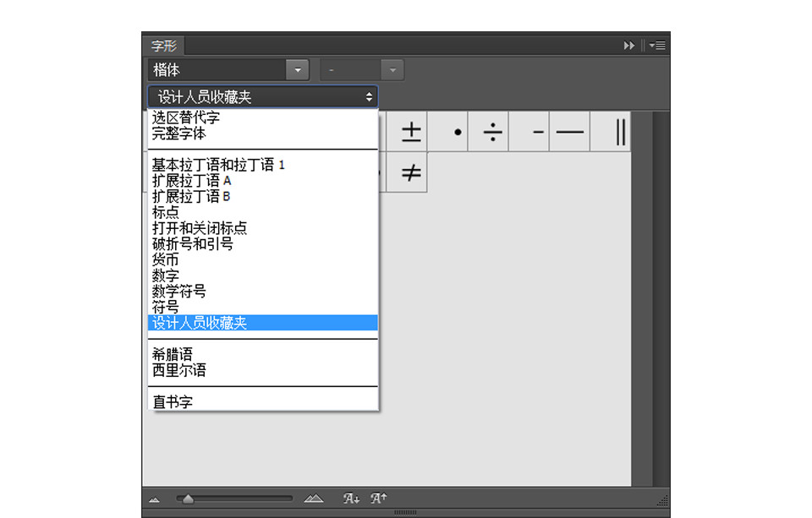Select 破折号和引号 category

(x=263, y=243)
